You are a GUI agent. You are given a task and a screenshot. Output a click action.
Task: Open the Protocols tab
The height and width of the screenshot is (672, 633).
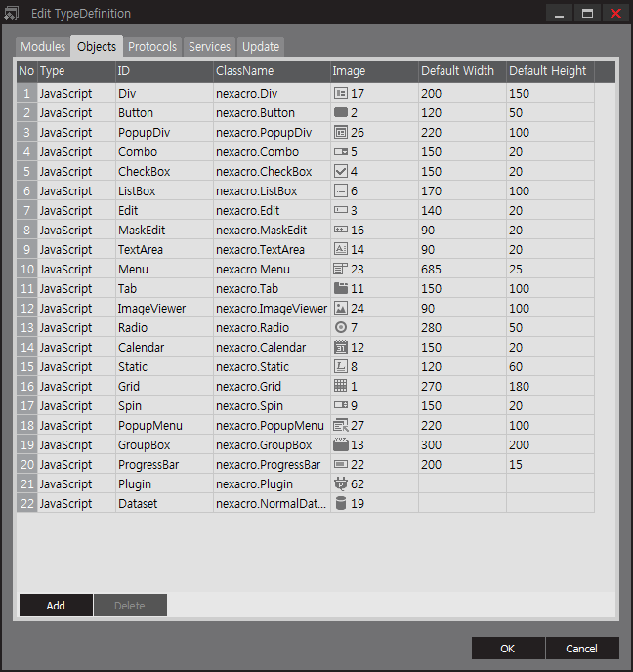coord(152,46)
